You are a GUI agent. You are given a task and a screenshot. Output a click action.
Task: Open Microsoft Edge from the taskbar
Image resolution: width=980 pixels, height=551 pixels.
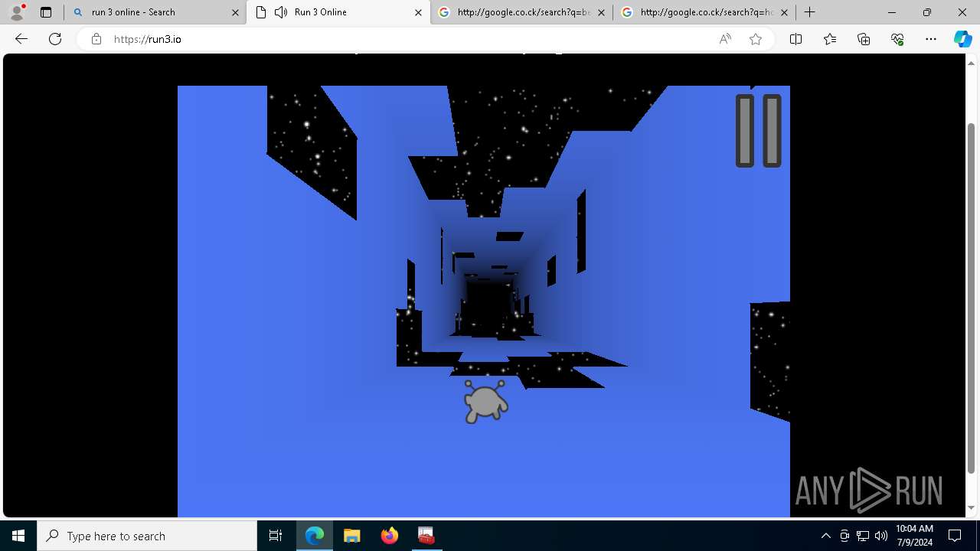pyautogui.click(x=315, y=536)
